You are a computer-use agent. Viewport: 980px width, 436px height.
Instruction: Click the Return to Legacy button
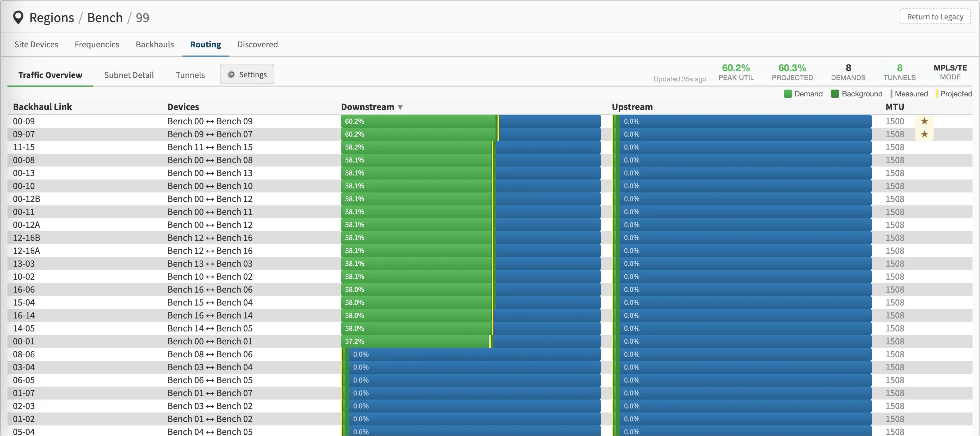coord(935,17)
